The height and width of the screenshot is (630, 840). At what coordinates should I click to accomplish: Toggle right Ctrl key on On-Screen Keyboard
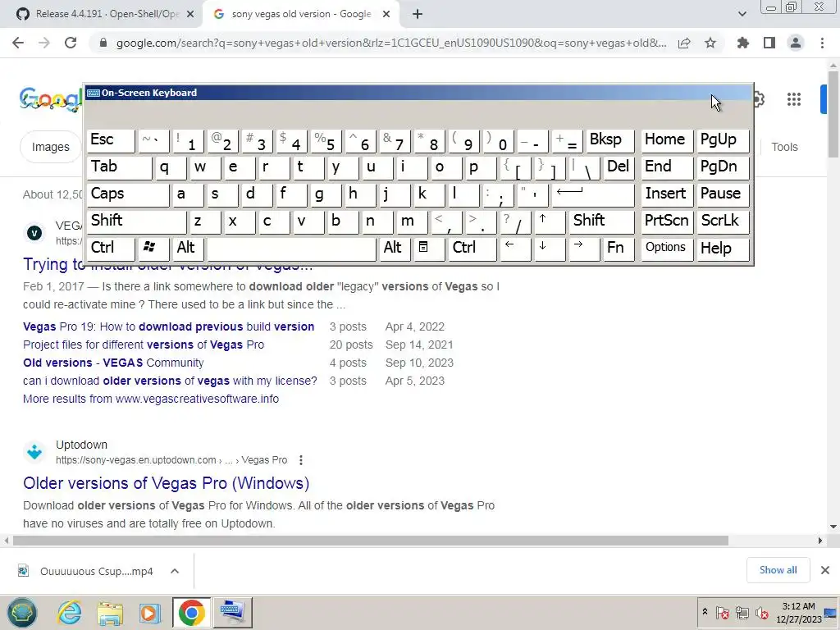click(472, 248)
